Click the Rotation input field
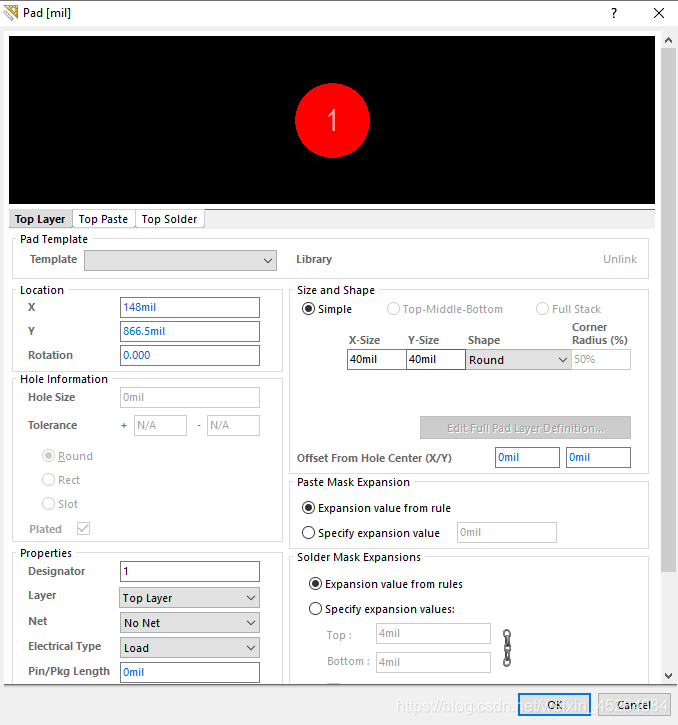 coord(190,356)
